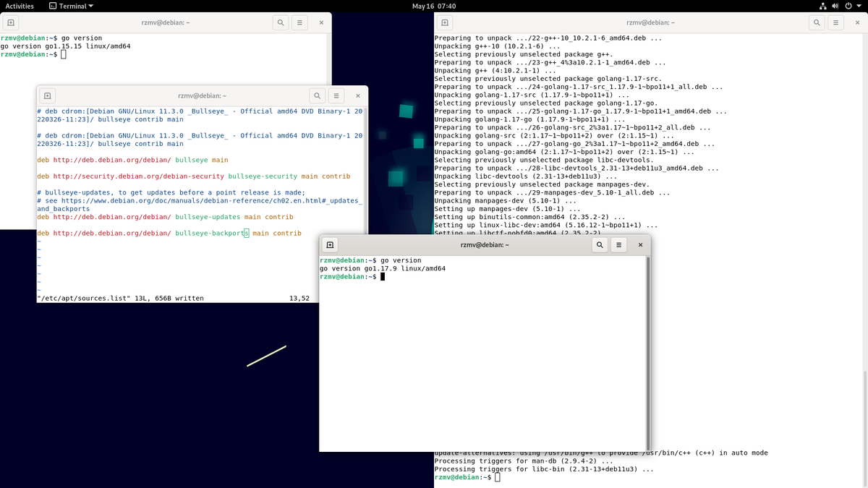Click the 'bullseye-backports' word in vim
868x488 pixels.
[x=212, y=234]
